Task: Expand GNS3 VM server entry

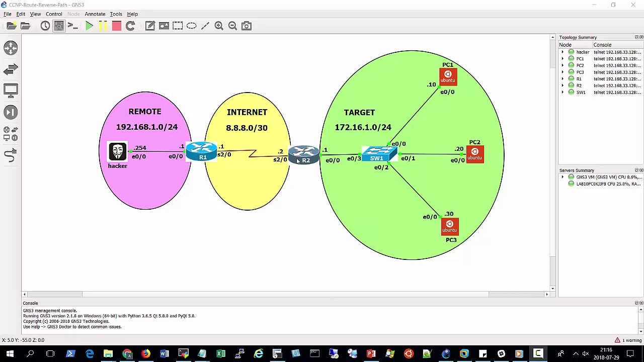Action: tap(562, 177)
